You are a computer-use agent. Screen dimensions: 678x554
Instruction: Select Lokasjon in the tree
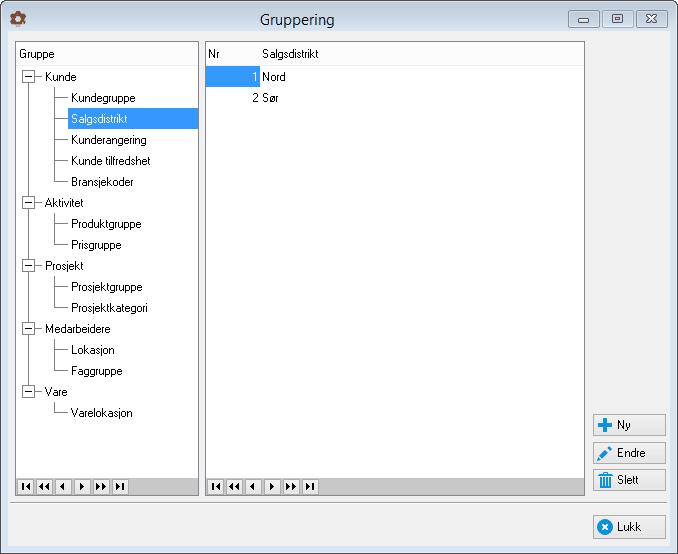[93, 350]
